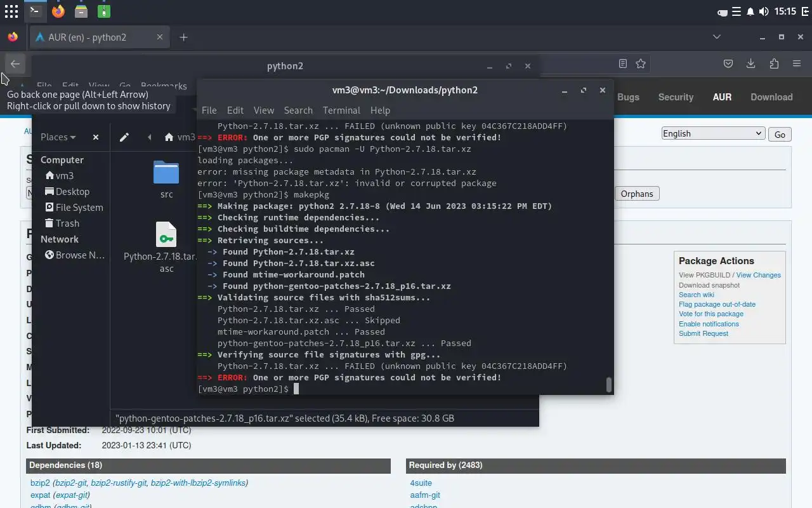Click the Submit Request link

click(704, 333)
